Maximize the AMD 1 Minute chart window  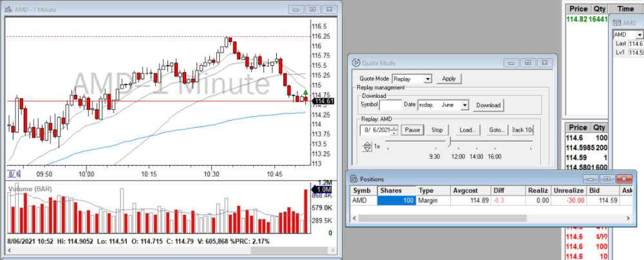[312, 10]
